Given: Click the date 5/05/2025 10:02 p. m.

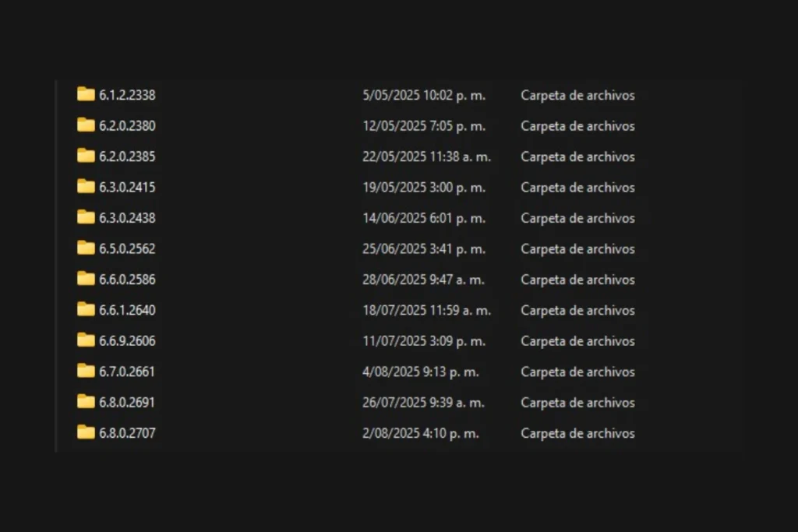Looking at the screenshot, I should tap(424, 95).
